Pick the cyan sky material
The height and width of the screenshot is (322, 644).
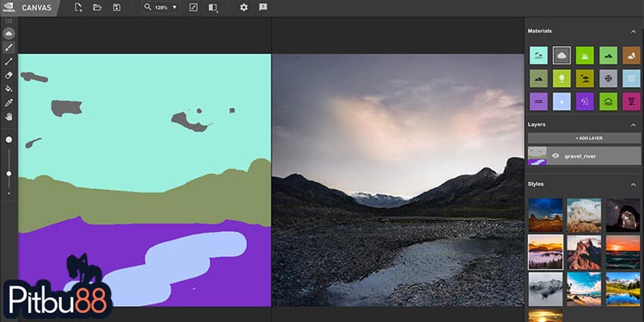(x=539, y=56)
